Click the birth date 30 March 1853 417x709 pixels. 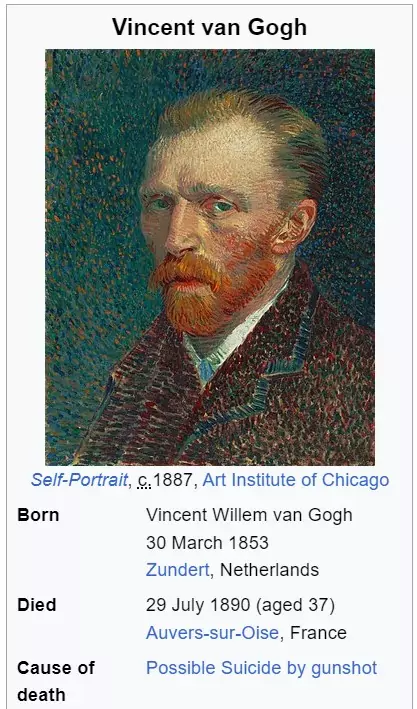click(207, 542)
